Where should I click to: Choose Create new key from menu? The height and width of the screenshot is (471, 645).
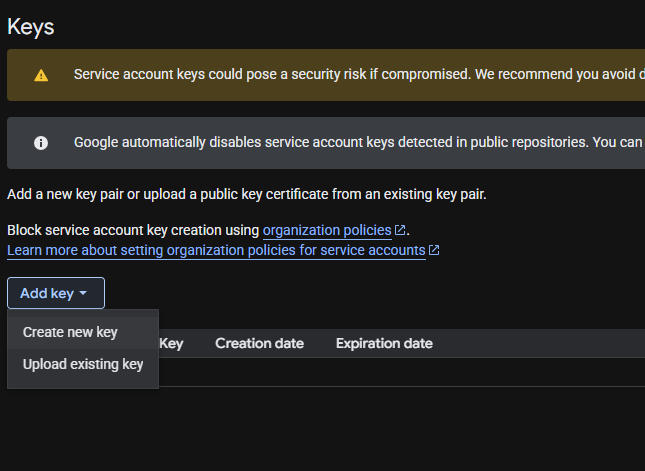[x=83, y=332]
